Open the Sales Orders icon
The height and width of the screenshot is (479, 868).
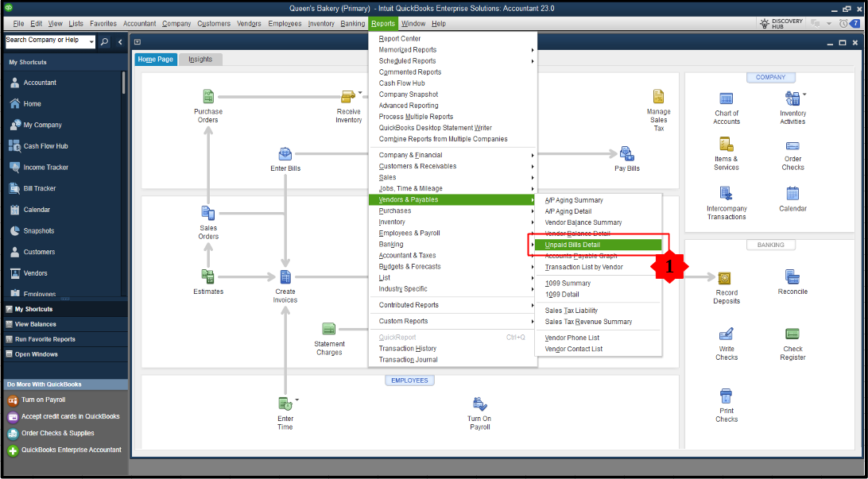(208, 213)
